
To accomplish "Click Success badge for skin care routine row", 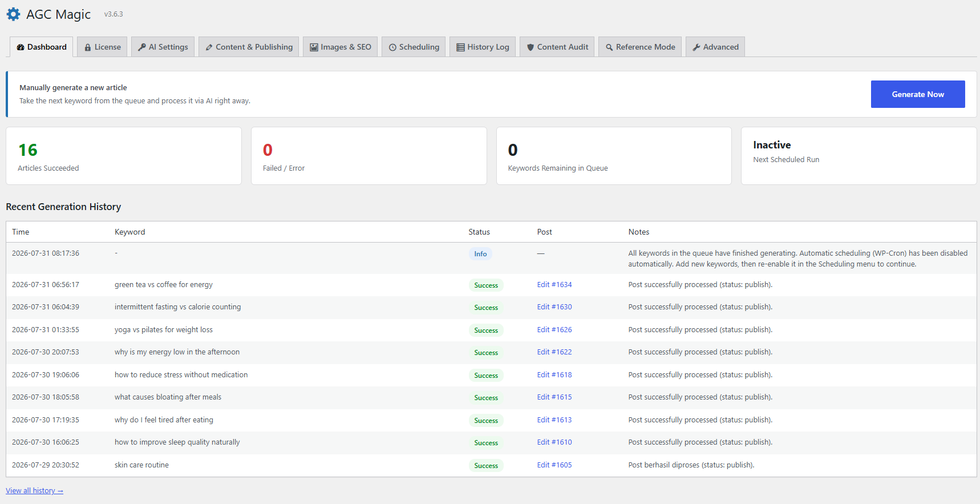I will click(486, 466).
